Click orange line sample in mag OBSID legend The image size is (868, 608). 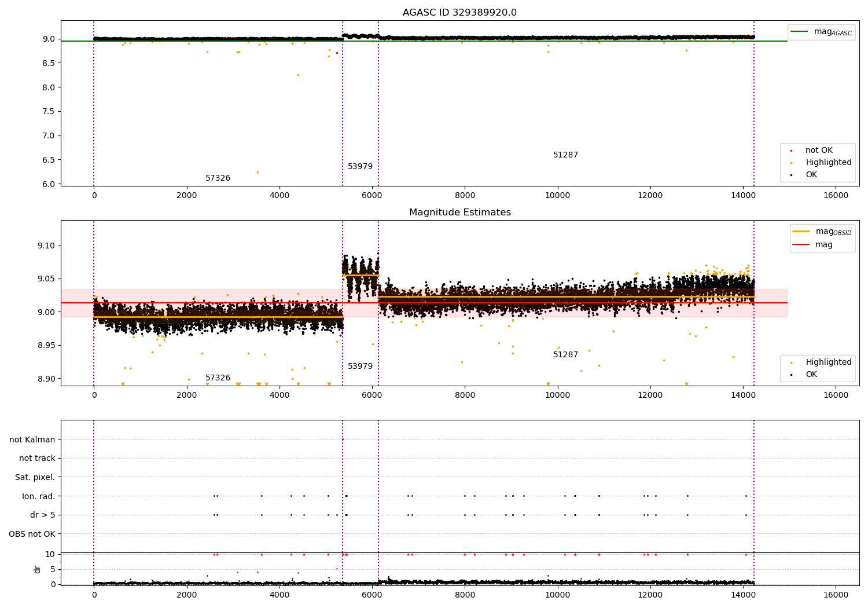pyautogui.click(x=800, y=232)
